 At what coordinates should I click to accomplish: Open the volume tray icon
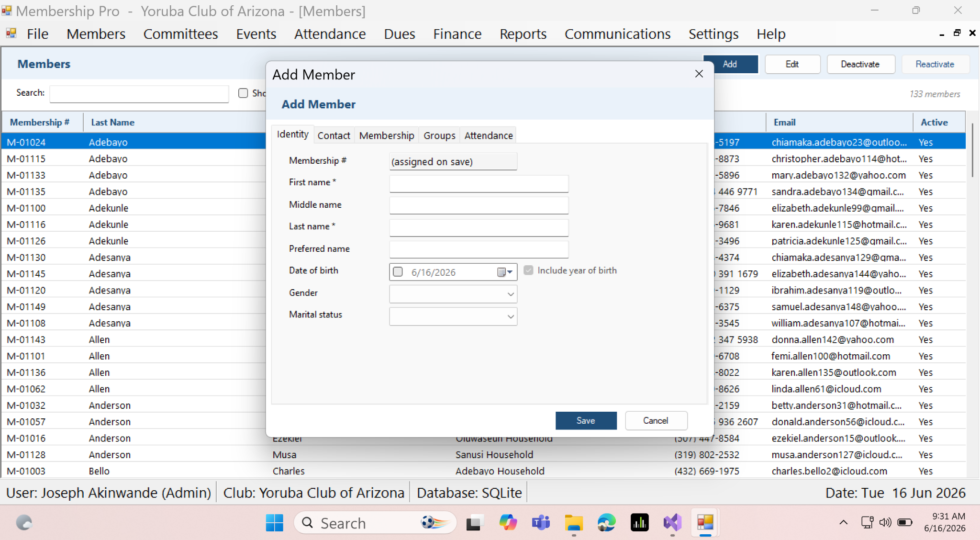885,522
